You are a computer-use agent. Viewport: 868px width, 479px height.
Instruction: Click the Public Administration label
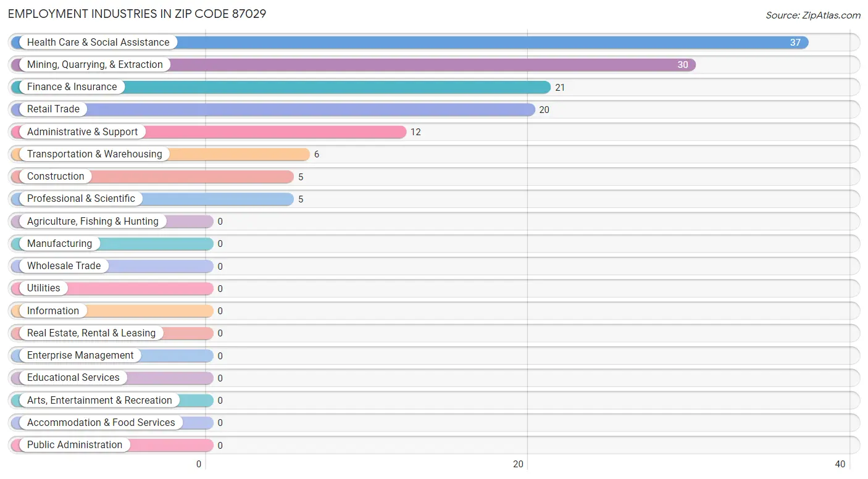[75, 445]
